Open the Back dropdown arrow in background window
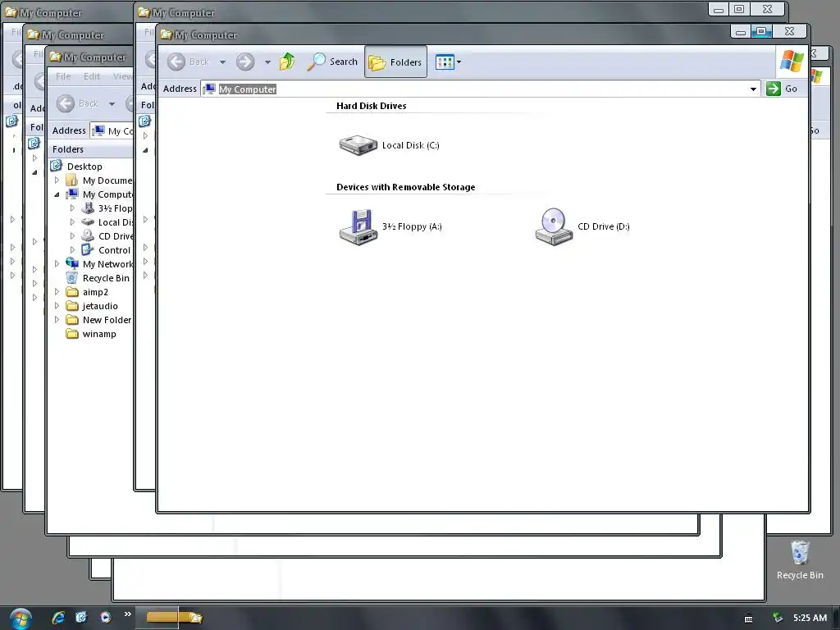840x630 pixels. pyautogui.click(x=112, y=103)
